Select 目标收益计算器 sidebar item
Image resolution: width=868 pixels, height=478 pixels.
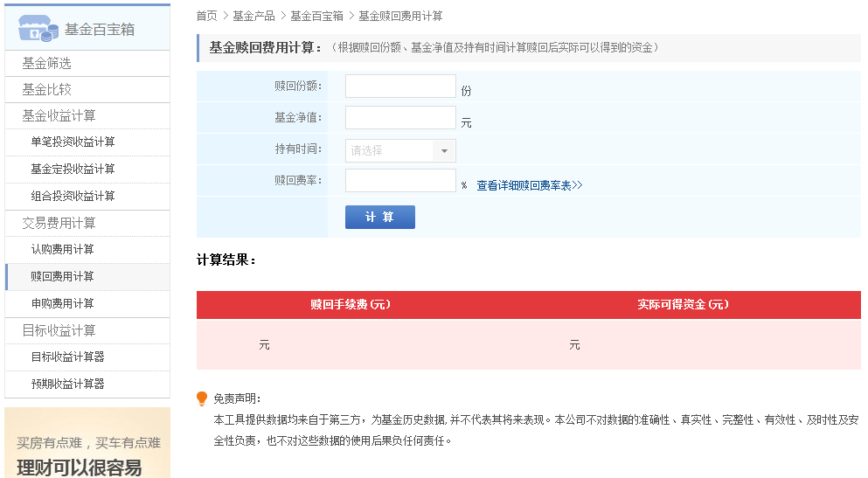tap(67, 357)
